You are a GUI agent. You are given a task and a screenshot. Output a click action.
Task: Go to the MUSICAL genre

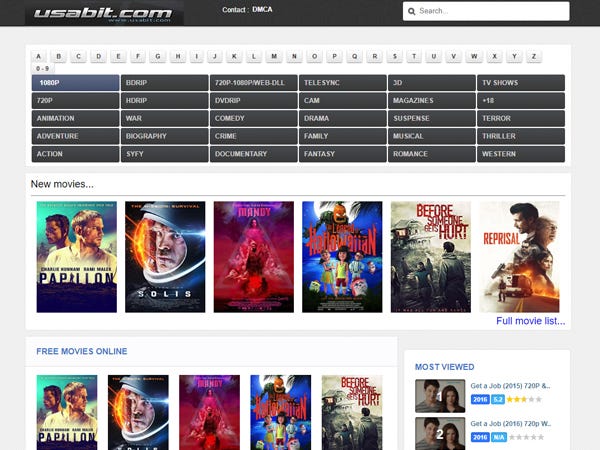pos(432,136)
